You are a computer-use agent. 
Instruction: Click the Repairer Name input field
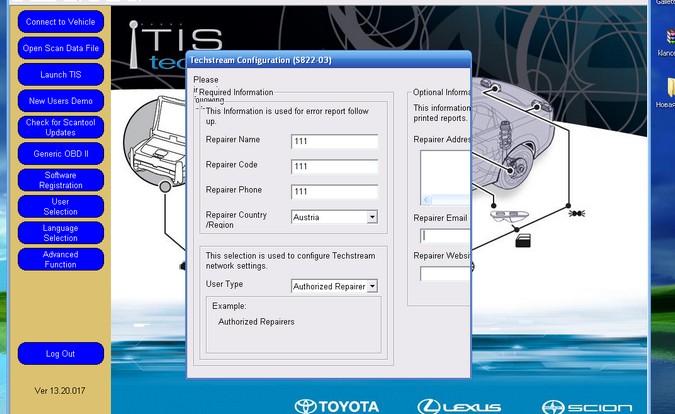coord(334,141)
